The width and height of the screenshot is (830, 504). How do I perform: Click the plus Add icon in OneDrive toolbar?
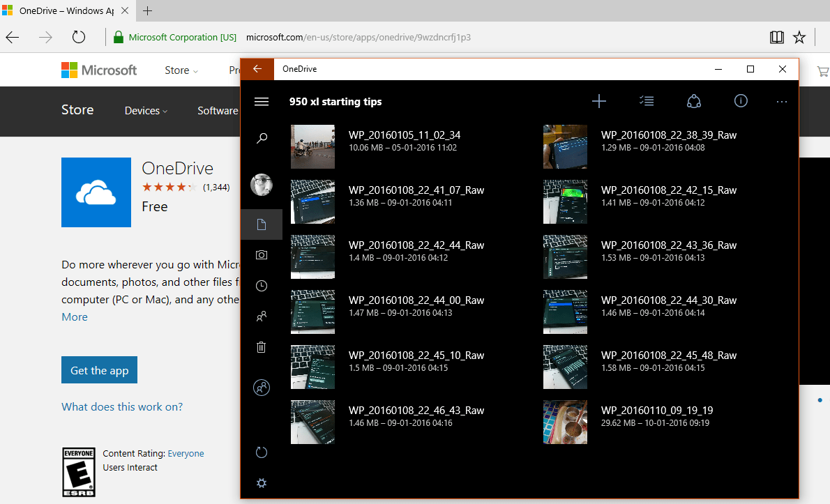point(598,101)
